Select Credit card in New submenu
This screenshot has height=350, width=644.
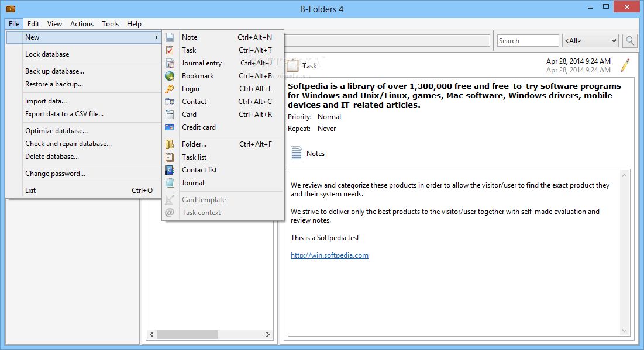coord(223,127)
